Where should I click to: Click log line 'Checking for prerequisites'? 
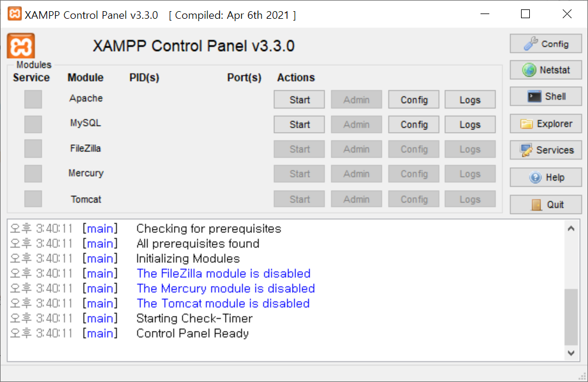(209, 228)
